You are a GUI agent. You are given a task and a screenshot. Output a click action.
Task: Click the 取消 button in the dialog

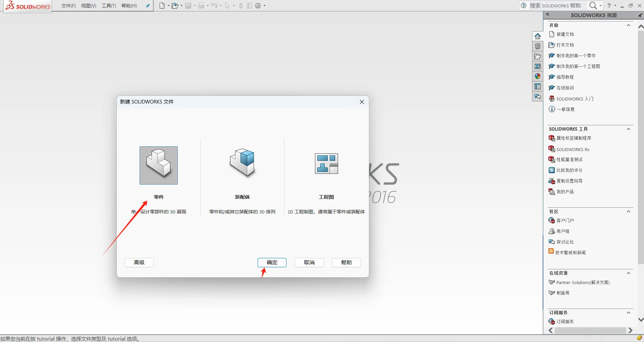[309, 263]
